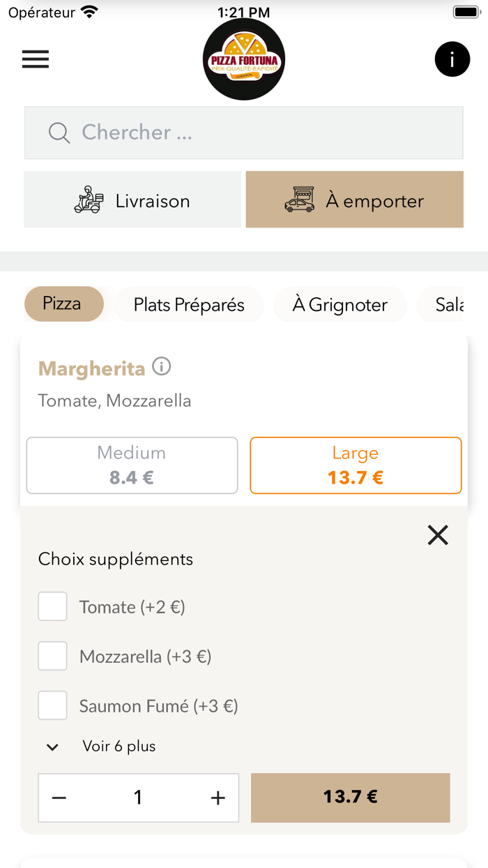This screenshot has width=488, height=868.
Task: Tap the info icon in the top corner
Action: (x=452, y=59)
